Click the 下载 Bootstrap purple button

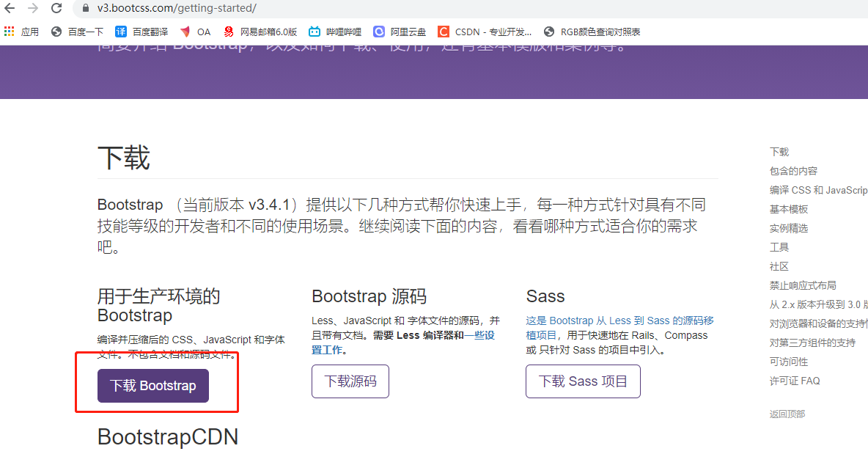click(153, 386)
